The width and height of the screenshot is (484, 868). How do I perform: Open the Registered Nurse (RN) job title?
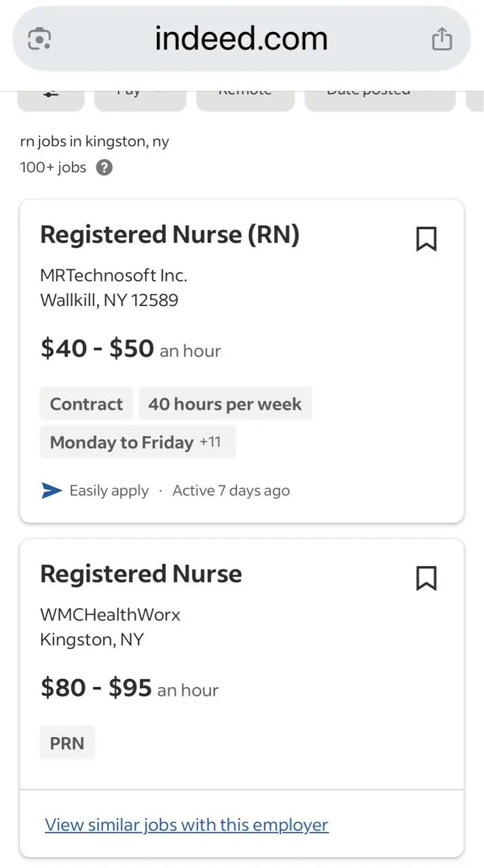170,235
